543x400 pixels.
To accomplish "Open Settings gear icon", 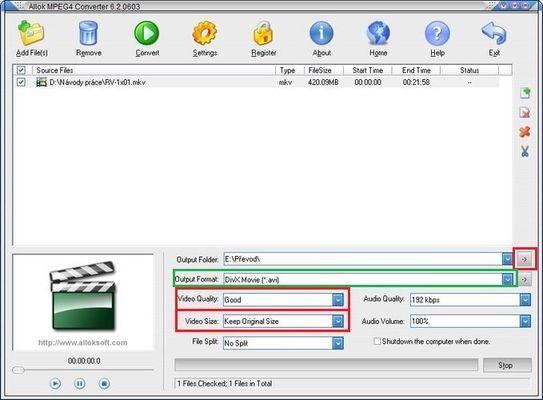I will click(x=205, y=33).
